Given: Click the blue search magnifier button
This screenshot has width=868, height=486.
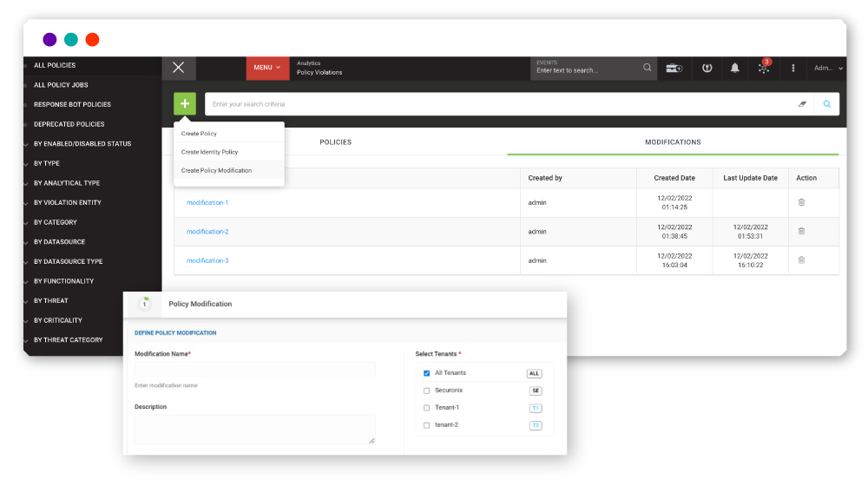Looking at the screenshot, I should (826, 104).
